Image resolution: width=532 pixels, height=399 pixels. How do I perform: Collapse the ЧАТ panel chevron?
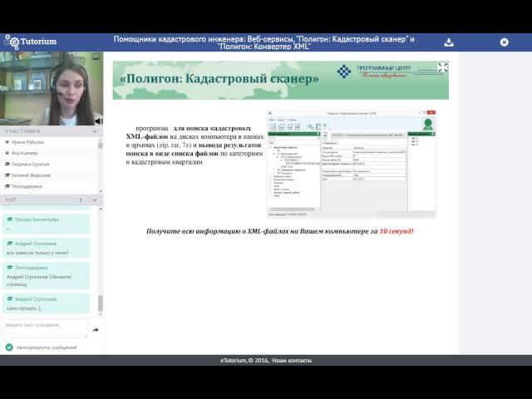(95, 200)
